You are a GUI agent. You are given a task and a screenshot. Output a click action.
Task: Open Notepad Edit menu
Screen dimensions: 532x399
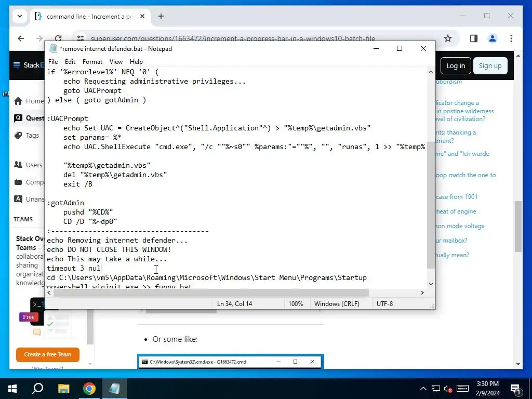(70, 62)
